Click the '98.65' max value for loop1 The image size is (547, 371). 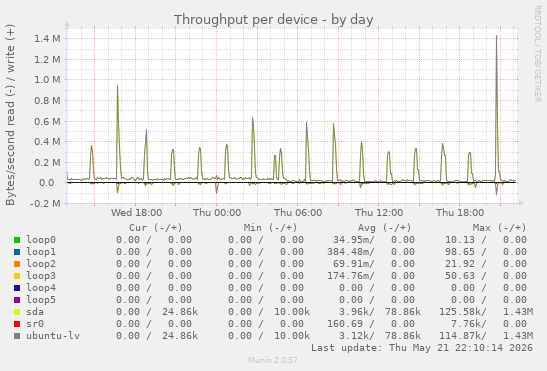(x=460, y=252)
